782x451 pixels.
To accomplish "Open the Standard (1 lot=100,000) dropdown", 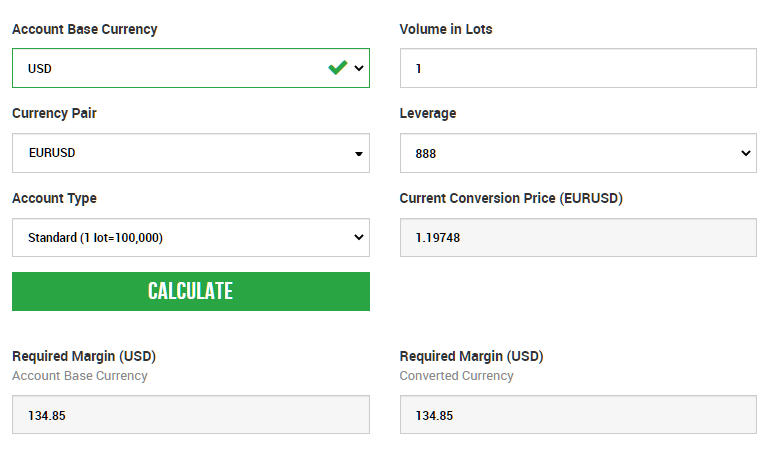I will click(x=191, y=237).
